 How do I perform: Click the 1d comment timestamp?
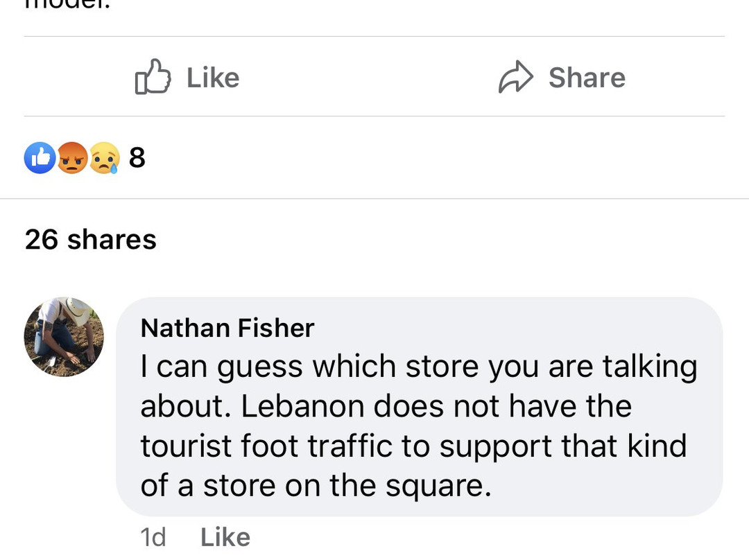153,537
